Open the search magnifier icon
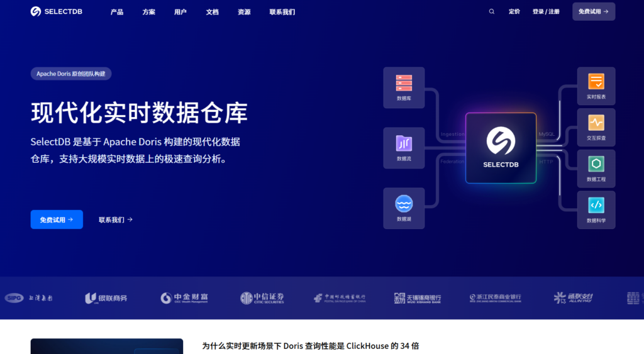The width and height of the screenshot is (644, 354). click(492, 11)
